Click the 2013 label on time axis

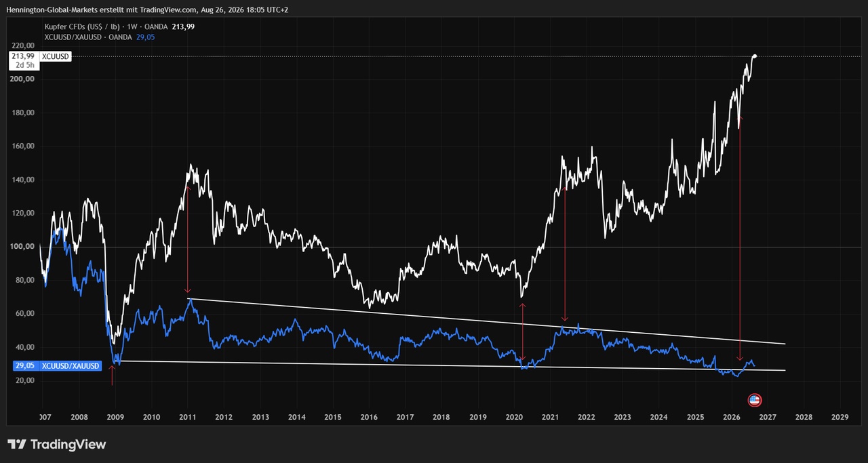[260, 417]
